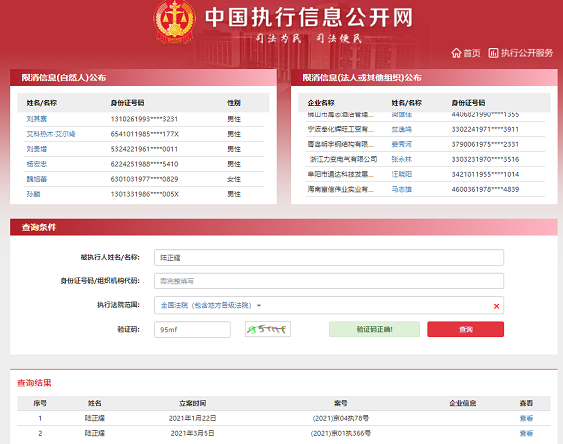Click 女性 gender cell
The width and height of the screenshot is (563, 444).
pyautogui.click(x=234, y=179)
